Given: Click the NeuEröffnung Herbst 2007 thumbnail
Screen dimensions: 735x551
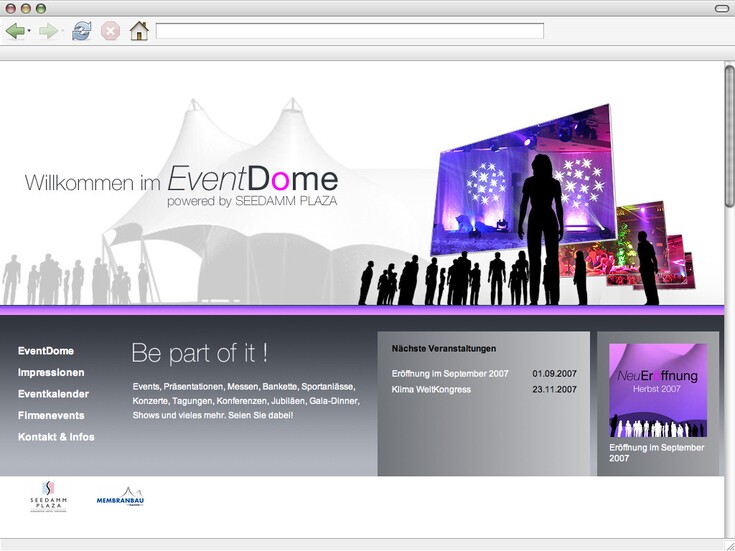Looking at the screenshot, I should click(x=658, y=390).
